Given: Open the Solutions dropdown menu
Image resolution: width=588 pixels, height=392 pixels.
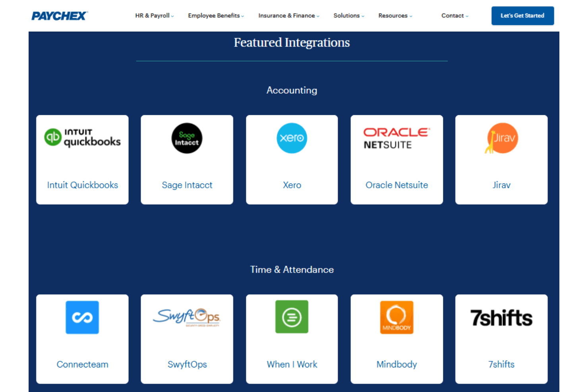Looking at the screenshot, I should click(x=349, y=16).
